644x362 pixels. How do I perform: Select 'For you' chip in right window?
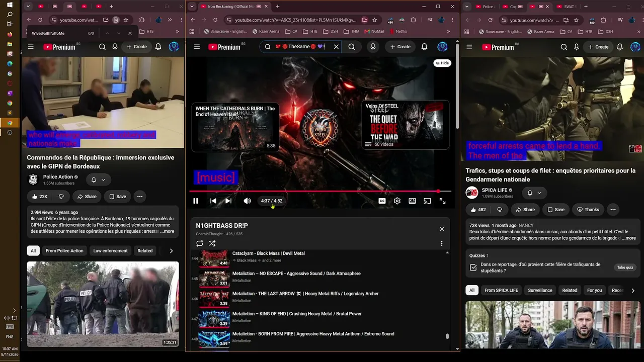(594, 291)
